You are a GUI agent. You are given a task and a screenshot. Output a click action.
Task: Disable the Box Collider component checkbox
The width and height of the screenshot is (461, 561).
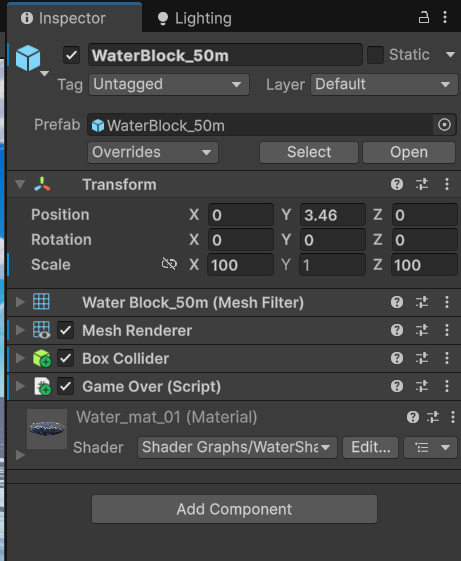65,358
